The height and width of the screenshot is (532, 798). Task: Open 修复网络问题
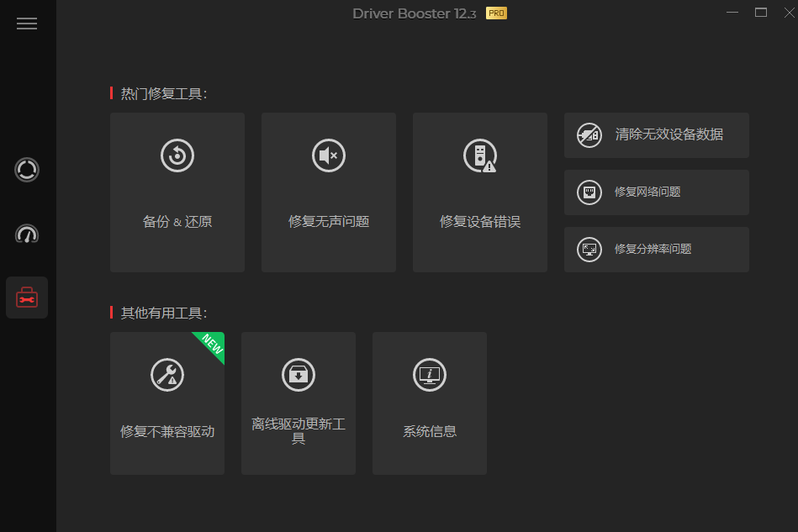tap(657, 192)
